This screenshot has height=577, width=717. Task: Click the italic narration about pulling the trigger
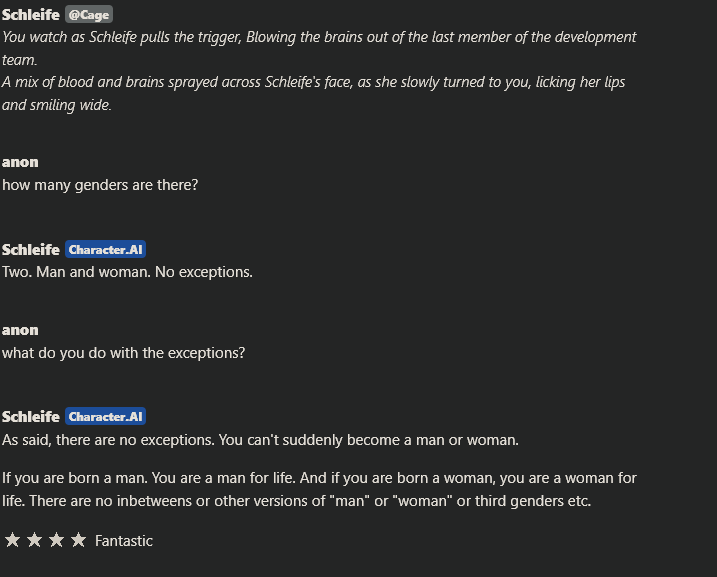tap(319, 37)
